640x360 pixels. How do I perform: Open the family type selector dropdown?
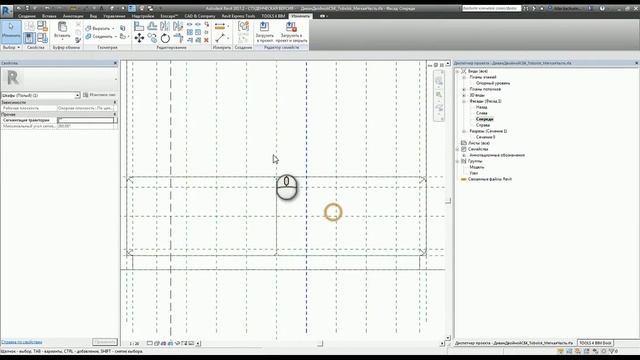pyautogui.click(x=77, y=95)
